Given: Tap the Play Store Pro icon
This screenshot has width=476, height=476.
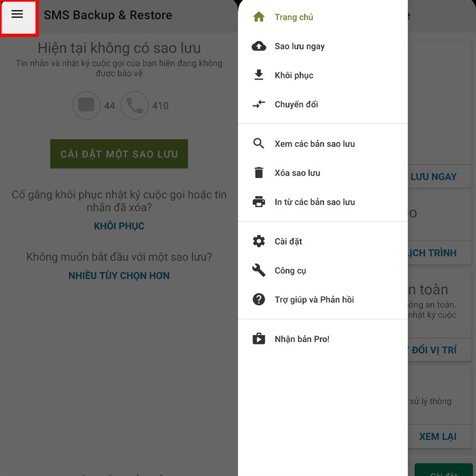Looking at the screenshot, I should click(x=259, y=339).
